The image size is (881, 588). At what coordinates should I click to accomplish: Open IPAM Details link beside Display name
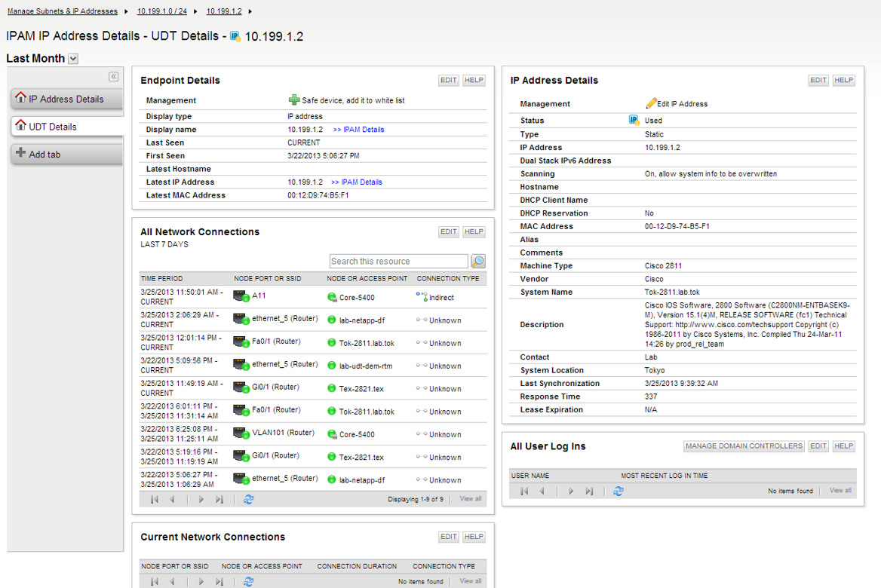pyautogui.click(x=358, y=130)
